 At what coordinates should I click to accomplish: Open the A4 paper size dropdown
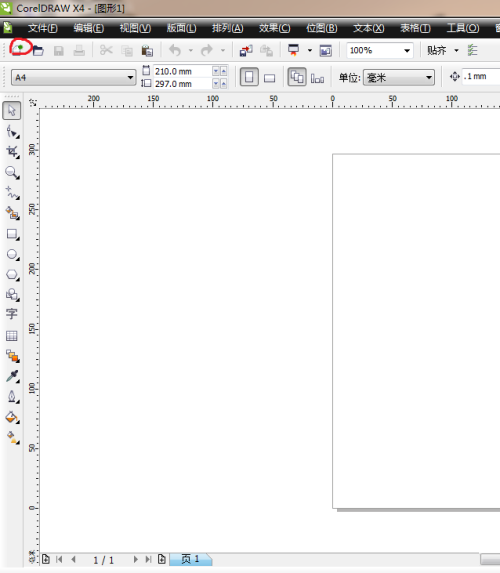73,77
